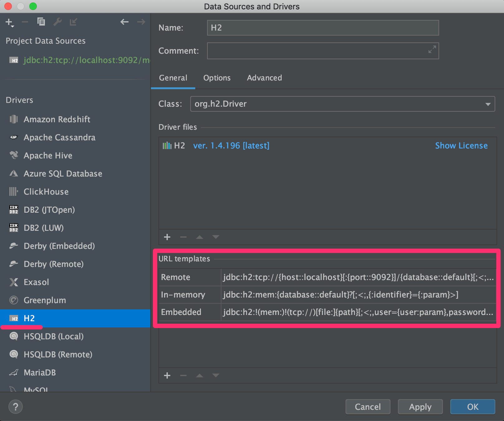Open the Class dropdown org.h2.Driver
The height and width of the screenshot is (421, 504).
(x=342, y=104)
